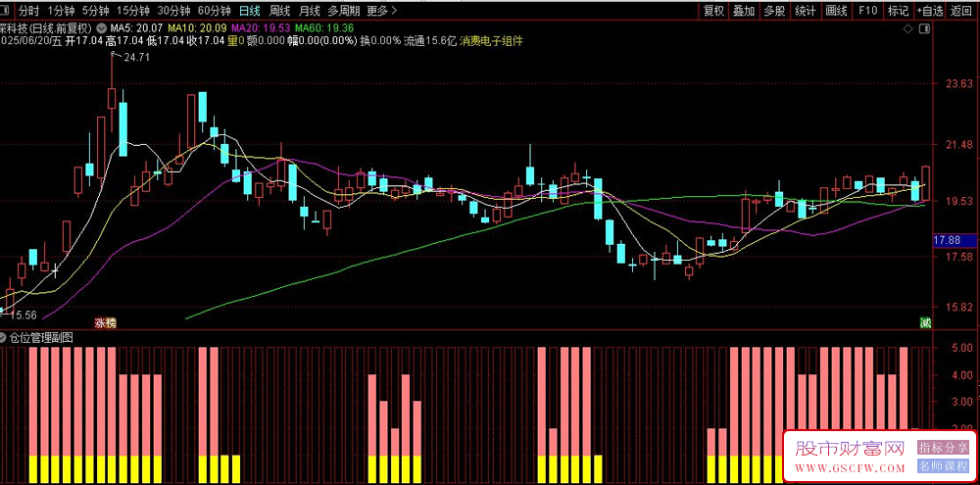980x485 pixels.
Task: Click the 复权 button
Action: coord(713,11)
